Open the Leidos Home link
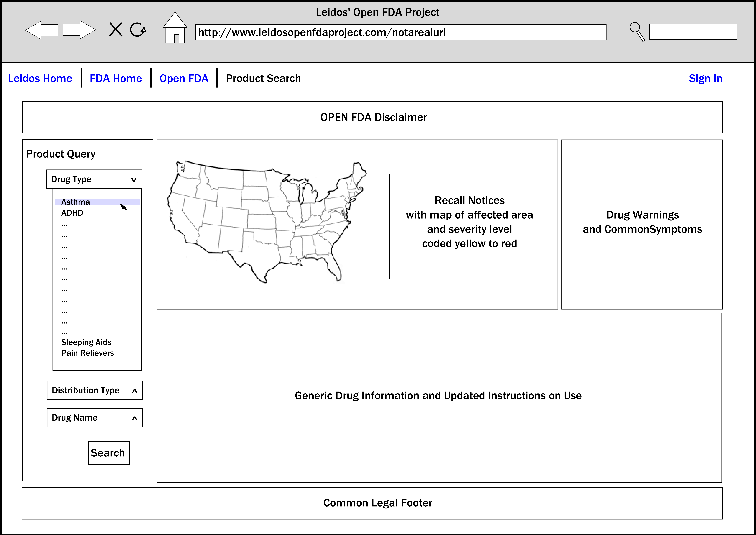This screenshot has height=535, width=756. [x=40, y=78]
